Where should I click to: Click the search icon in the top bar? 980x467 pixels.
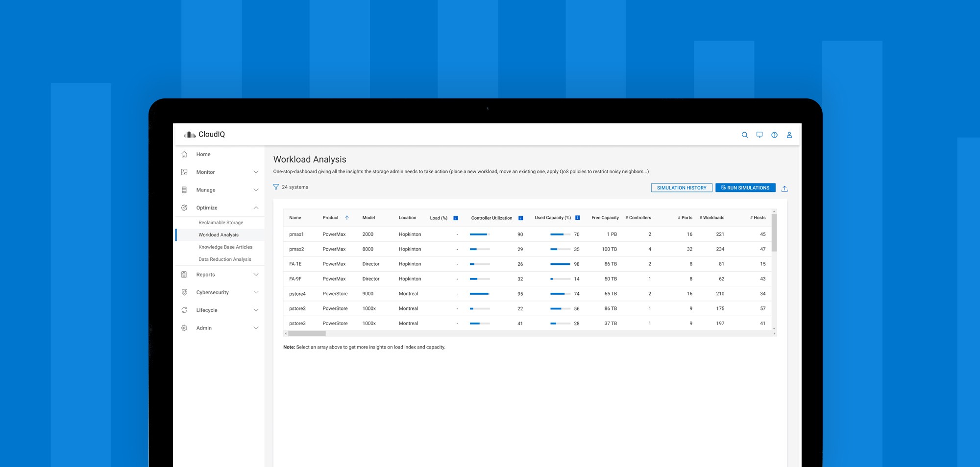point(744,135)
